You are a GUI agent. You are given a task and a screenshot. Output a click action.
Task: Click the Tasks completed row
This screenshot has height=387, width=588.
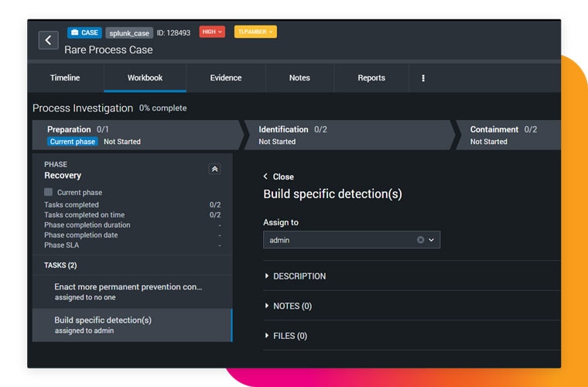(132, 205)
